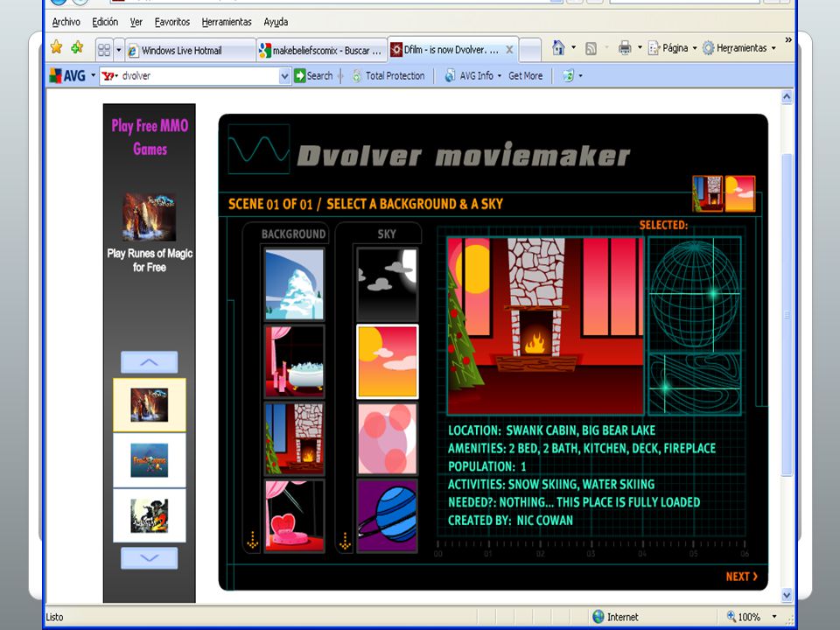
Task: Select the pink bubbles sky option
Action: coord(388,438)
